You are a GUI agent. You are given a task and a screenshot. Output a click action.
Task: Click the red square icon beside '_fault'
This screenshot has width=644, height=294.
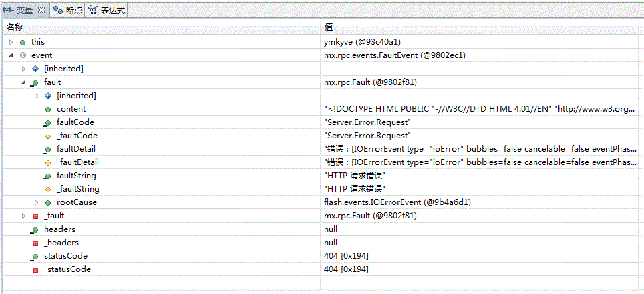[x=35, y=216]
